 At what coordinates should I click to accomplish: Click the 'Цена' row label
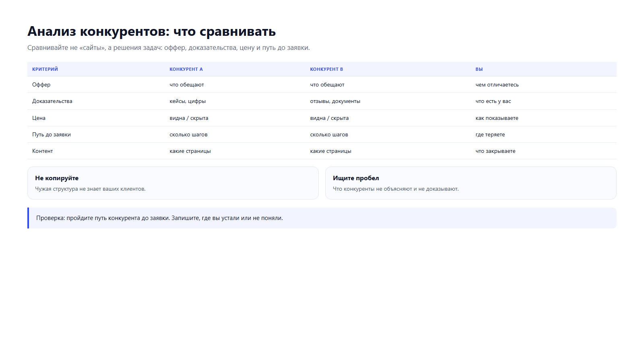(39, 118)
